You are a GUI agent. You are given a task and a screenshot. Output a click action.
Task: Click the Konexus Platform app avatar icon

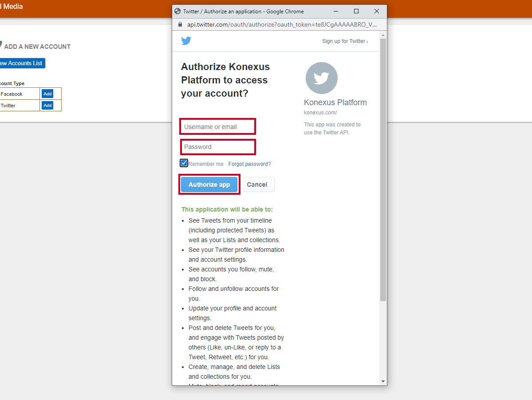(x=321, y=78)
